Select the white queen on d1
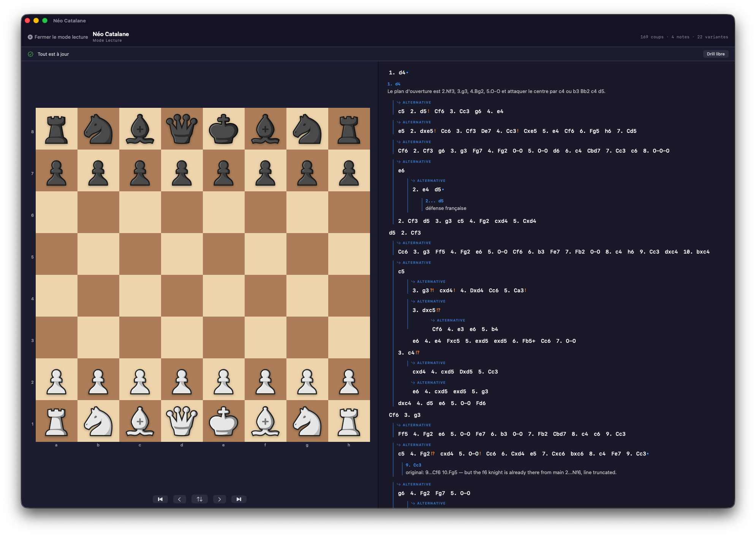Image resolution: width=756 pixels, height=536 pixels. [x=182, y=421]
